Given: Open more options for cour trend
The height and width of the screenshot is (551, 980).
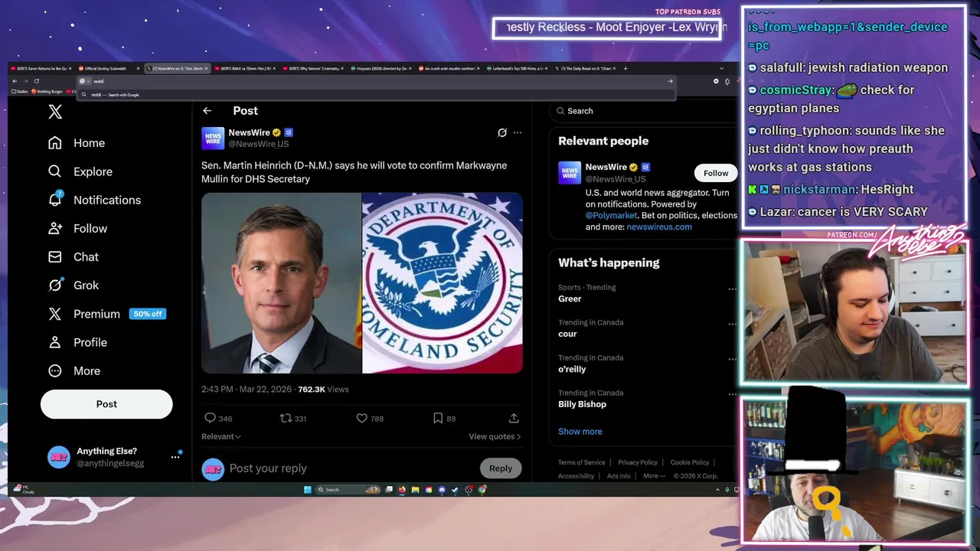Looking at the screenshot, I should point(732,324).
